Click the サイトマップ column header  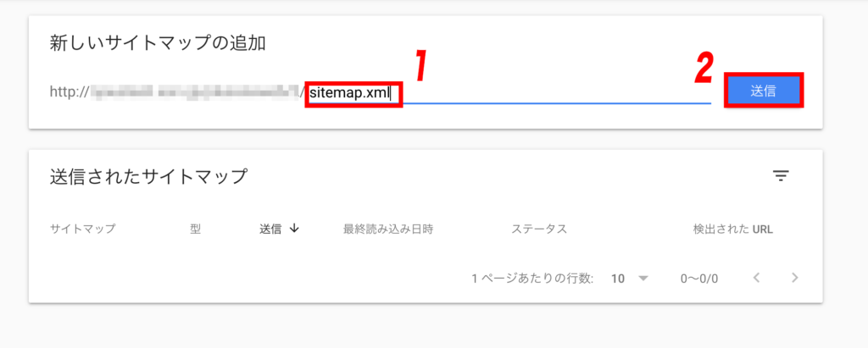click(82, 229)
